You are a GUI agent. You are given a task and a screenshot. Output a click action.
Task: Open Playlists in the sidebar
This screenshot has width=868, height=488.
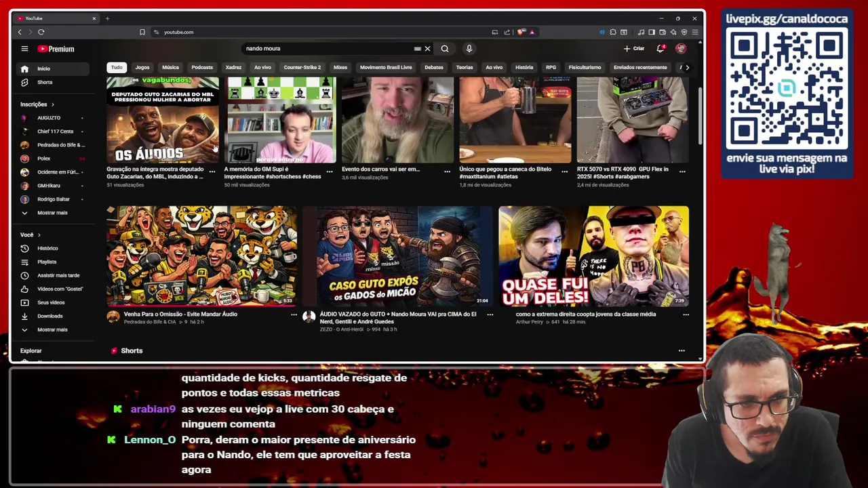(x=53, y=262)
